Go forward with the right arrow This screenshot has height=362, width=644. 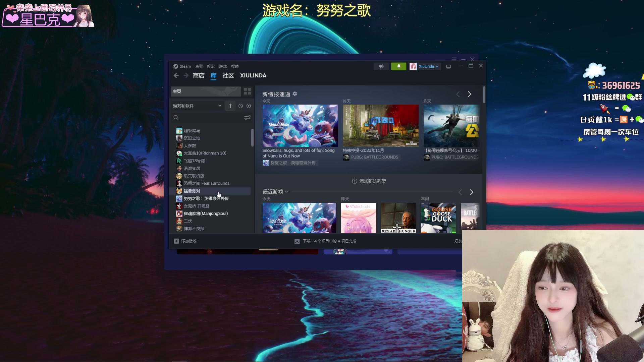[x=186, y=76]
